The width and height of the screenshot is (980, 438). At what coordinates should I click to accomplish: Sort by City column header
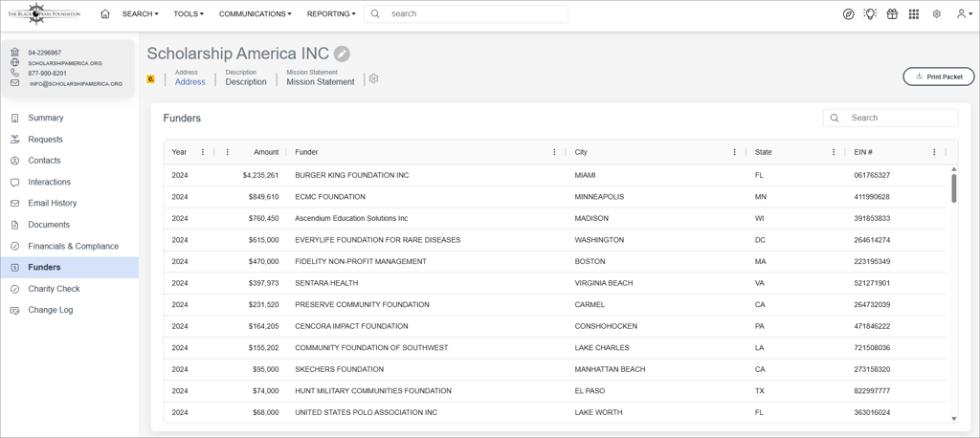(581, 152)
